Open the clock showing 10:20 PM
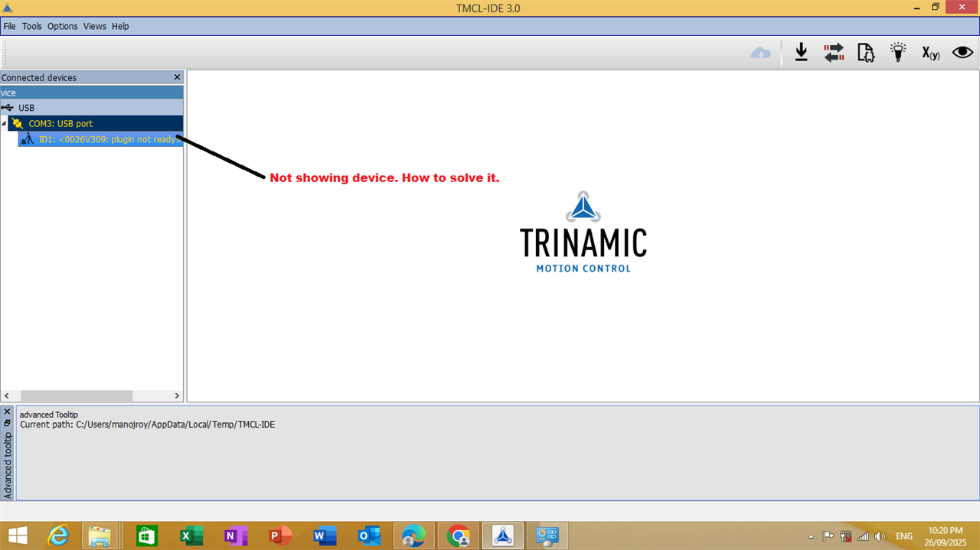 [x=945, y=535]
